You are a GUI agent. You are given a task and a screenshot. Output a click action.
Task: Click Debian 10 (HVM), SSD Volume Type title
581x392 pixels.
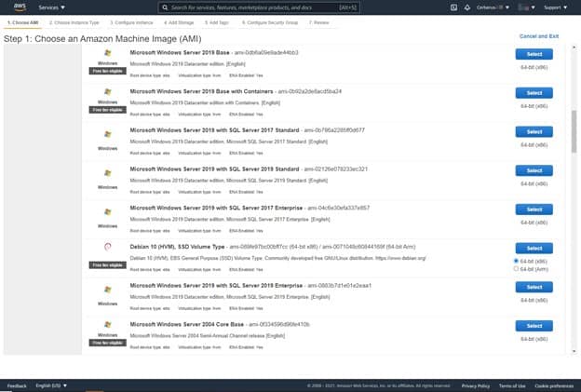pos(177,247)
